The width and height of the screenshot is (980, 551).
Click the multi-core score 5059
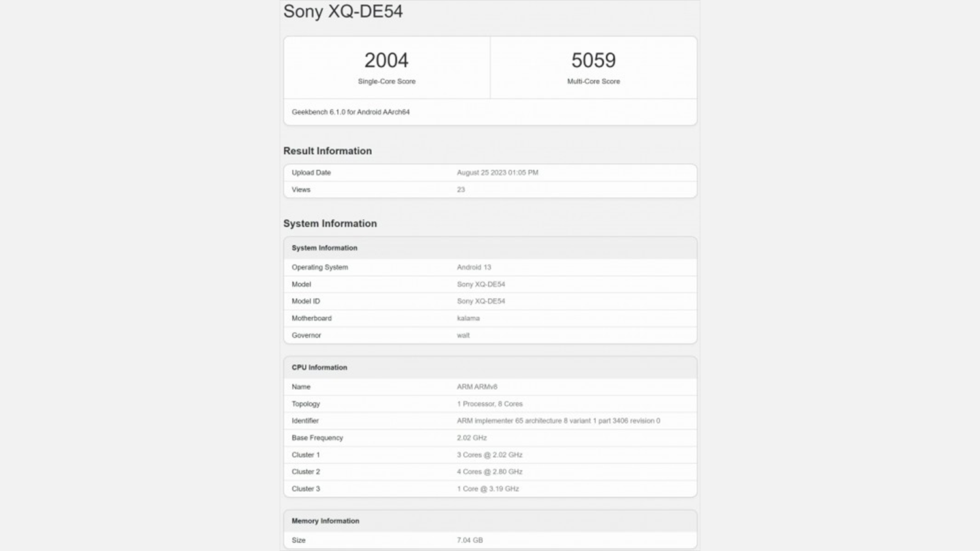click(x=593, y=61)
